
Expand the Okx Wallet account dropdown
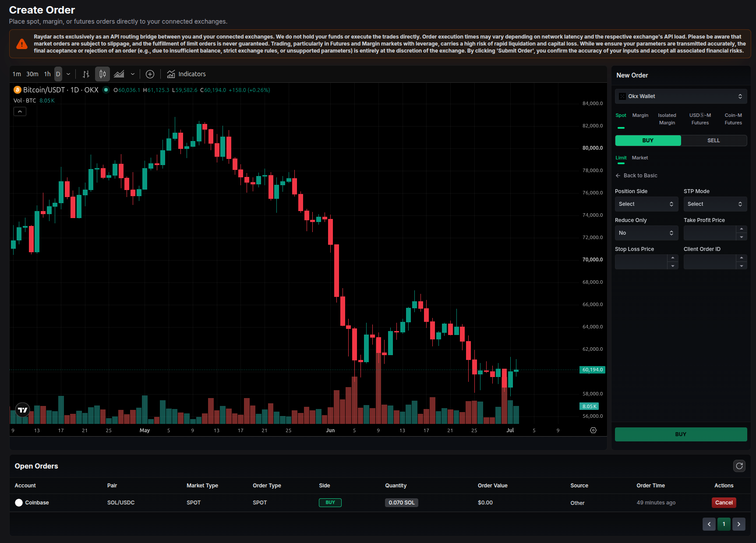point(681,96)
